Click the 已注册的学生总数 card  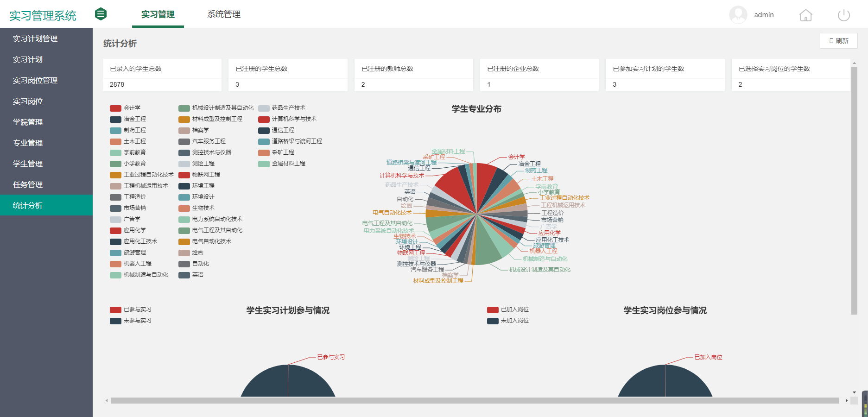point(288,75)
